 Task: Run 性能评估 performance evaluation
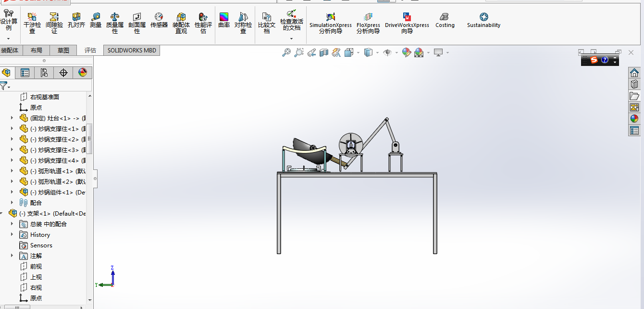[x=203, y=24]
